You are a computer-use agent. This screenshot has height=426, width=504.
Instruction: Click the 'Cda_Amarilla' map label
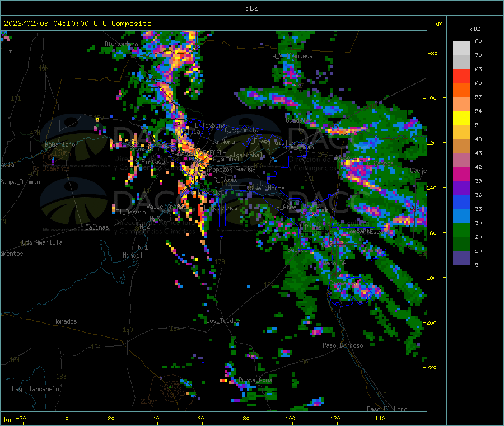[x=42, y=242]
